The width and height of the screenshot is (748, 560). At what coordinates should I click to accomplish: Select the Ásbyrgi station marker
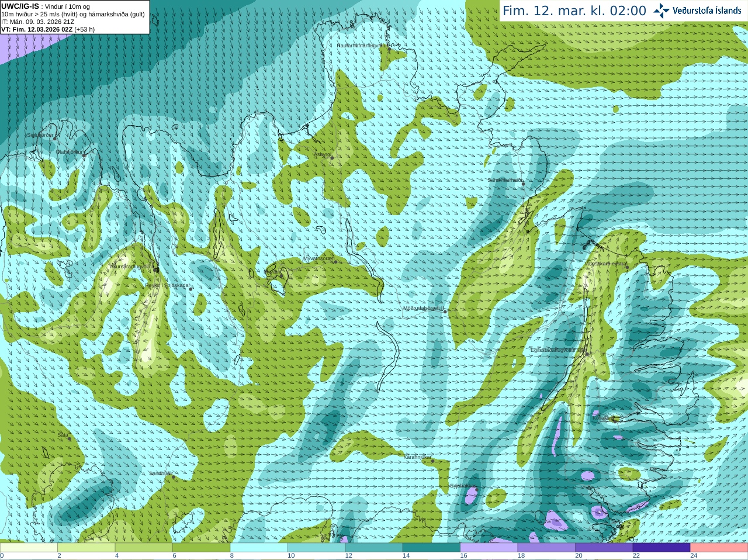(332, 158)
